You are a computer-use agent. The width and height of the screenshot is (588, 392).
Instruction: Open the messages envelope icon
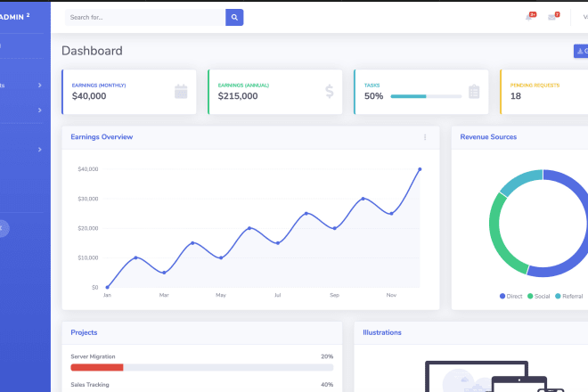(x=552, y=17)
